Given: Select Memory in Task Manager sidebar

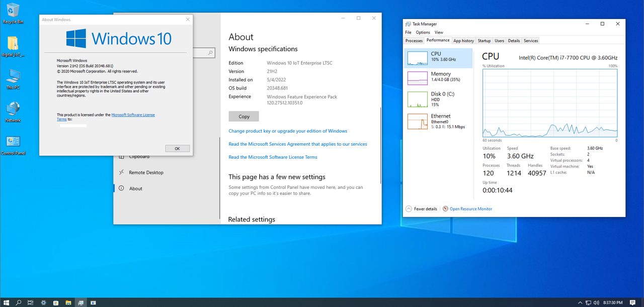Looking at the screenshot, I should [439, 78].
